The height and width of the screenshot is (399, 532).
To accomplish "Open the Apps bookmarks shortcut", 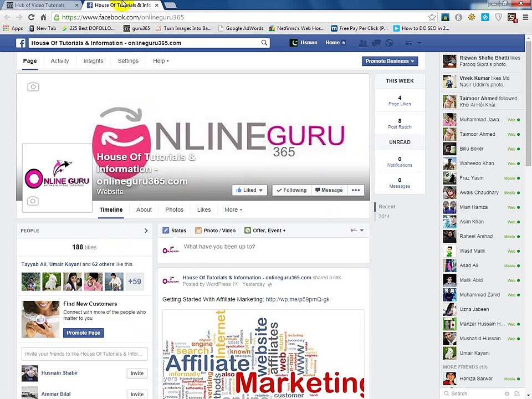I will (13, 28).
